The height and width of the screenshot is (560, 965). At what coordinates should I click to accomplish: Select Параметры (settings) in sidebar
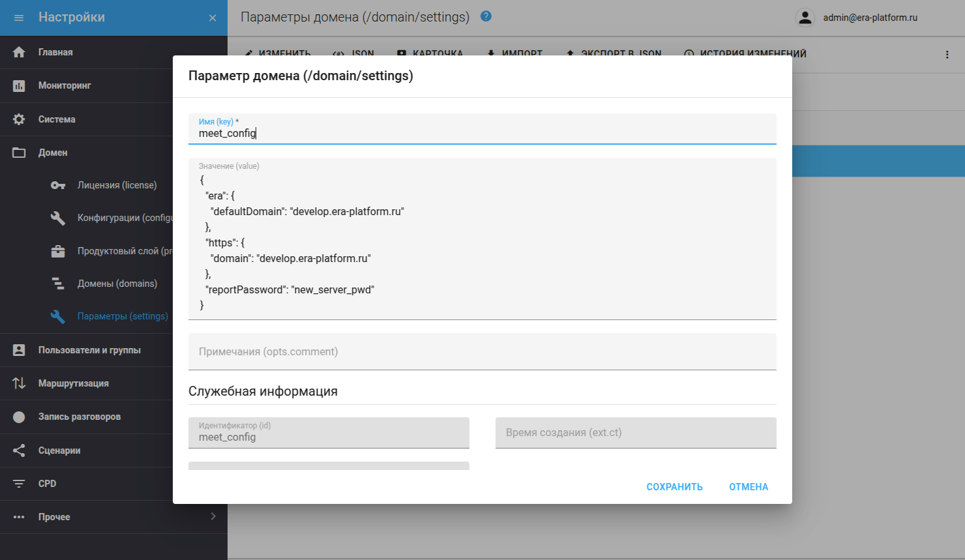click(122, 316)
